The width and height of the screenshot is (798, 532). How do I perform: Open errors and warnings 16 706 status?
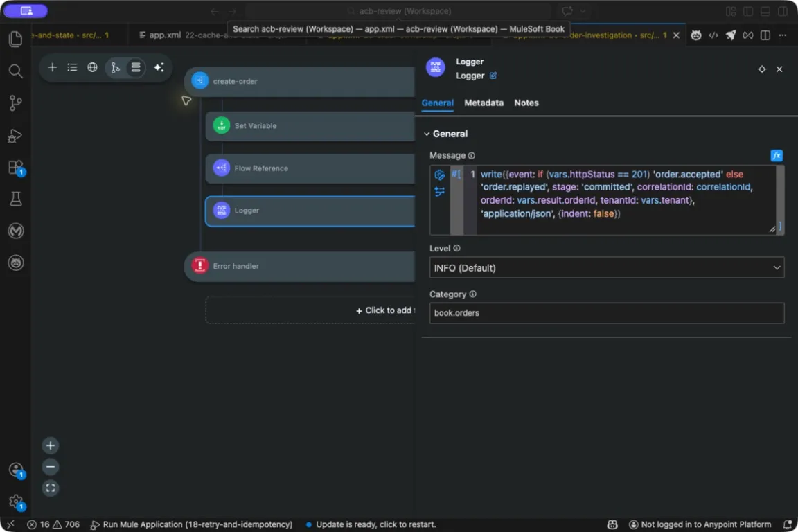coord(53,524)
